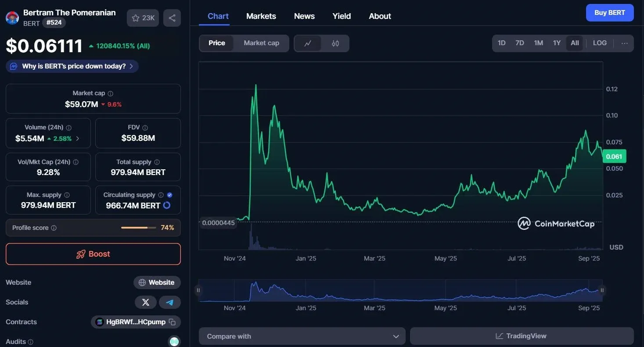Click the Boost button

(93, 254)
